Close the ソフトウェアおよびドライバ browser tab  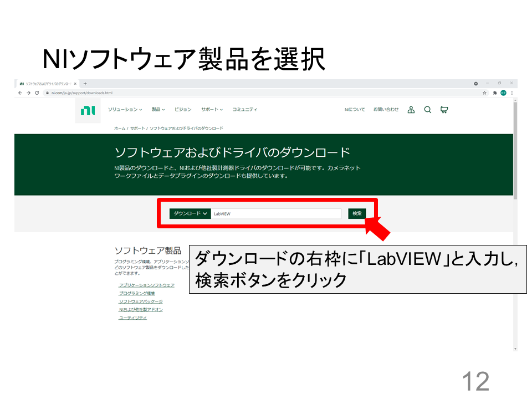pos(75,84)
